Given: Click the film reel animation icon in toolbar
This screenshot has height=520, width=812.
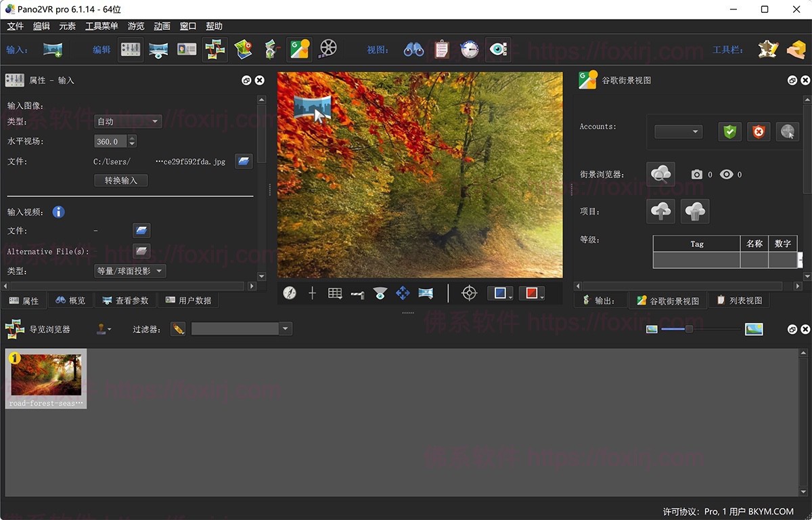Looking at the screenshot, I should point(328,48).
